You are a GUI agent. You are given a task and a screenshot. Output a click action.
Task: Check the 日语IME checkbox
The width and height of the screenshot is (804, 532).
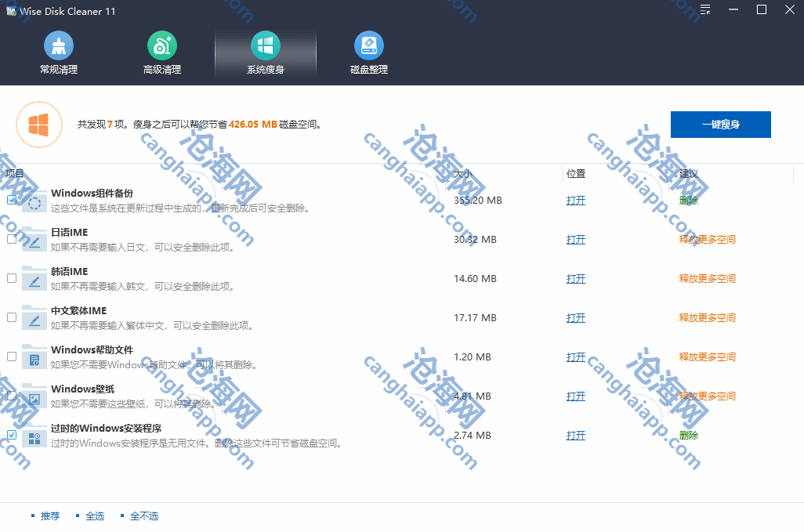click(x=12, y=239)
